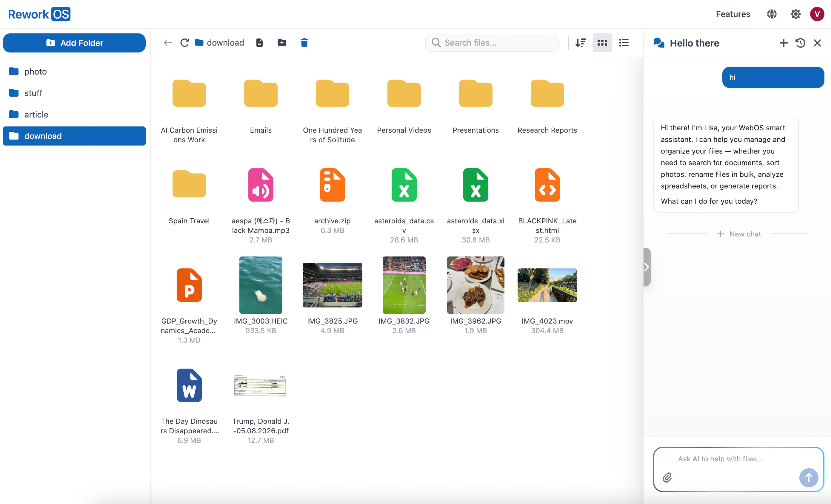Open the photo folder in sidebar
The image size is (831, 504).
pyautogui.click(x=74, y=71)
